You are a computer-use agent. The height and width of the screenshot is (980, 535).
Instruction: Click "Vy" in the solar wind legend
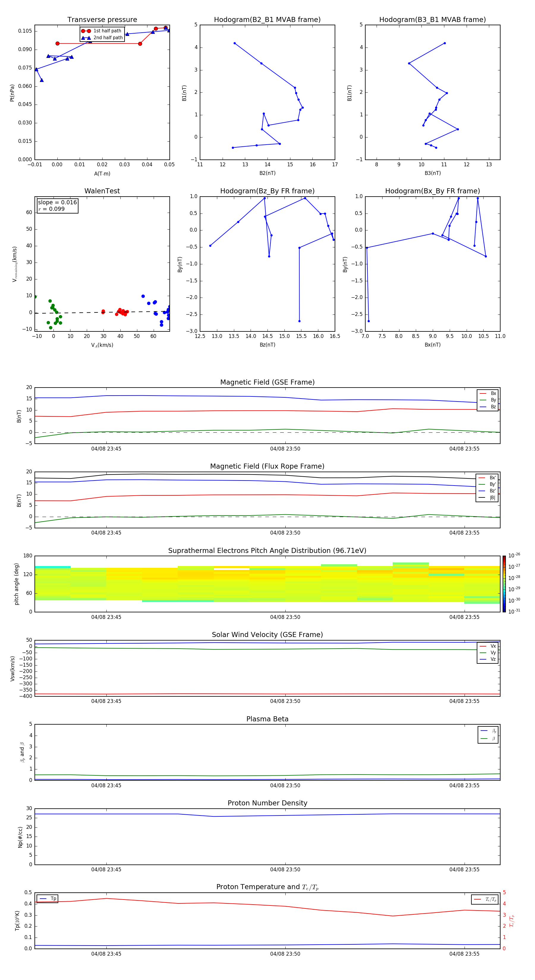[493, 653]
